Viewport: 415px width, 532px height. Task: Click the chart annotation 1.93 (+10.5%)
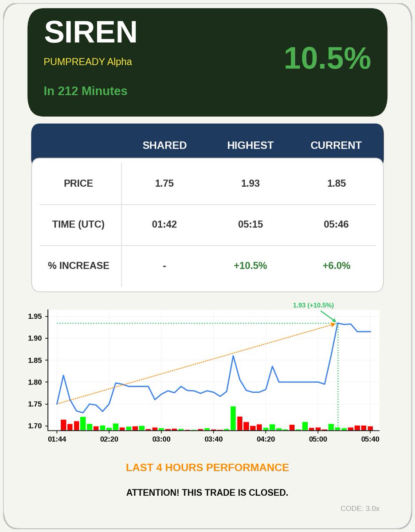[313, 305]
